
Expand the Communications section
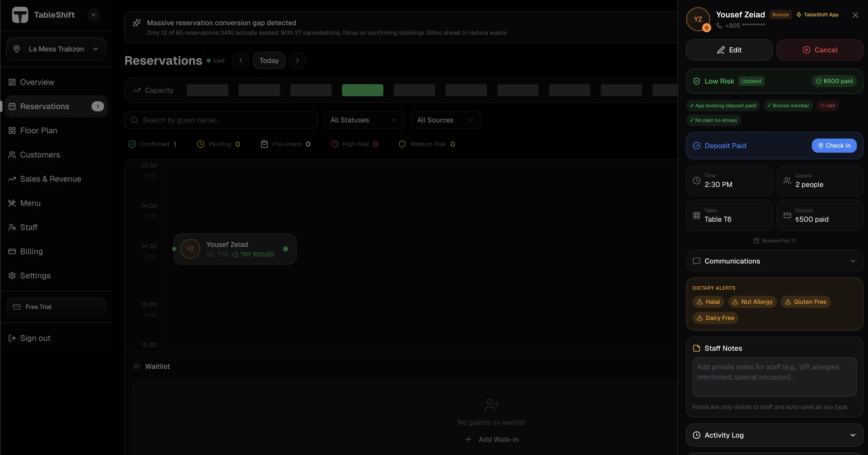click(x=774, y=261)
